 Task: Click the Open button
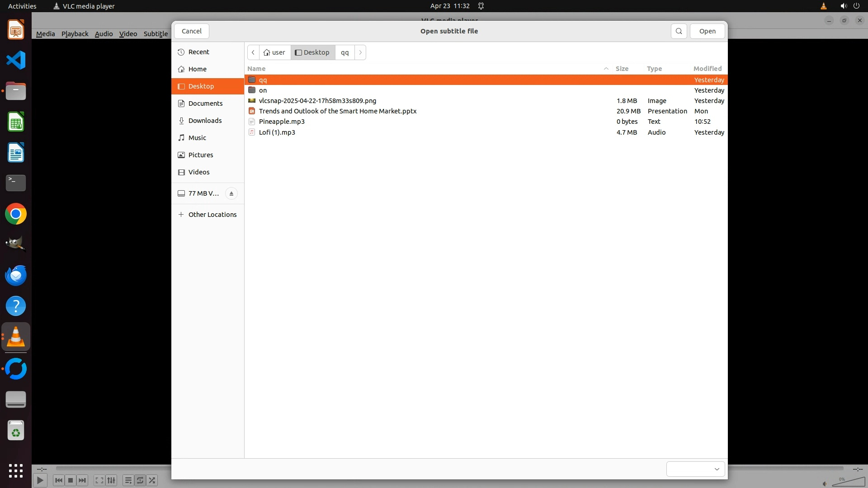pyautogui.click(x=707, y=31)
